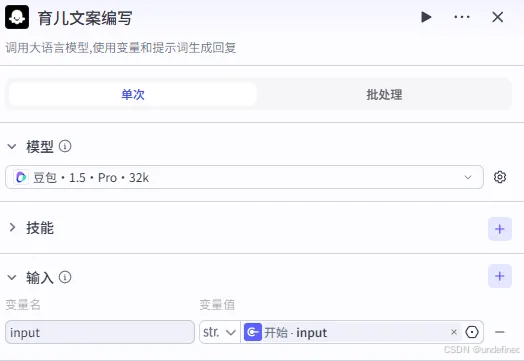Click the 变量名 column label
This screenshot has width=524, height=361.
tap(23, 305)
